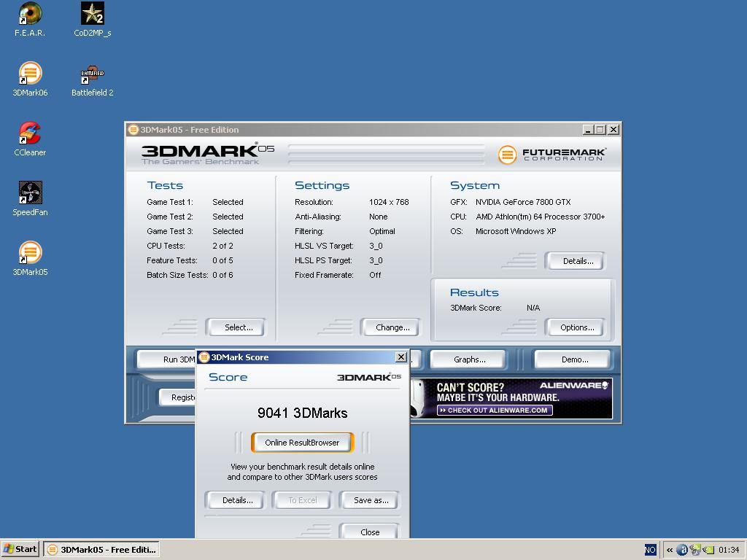Click the Batch Size Tests '0 of 6' value

[x=222, y=275]
